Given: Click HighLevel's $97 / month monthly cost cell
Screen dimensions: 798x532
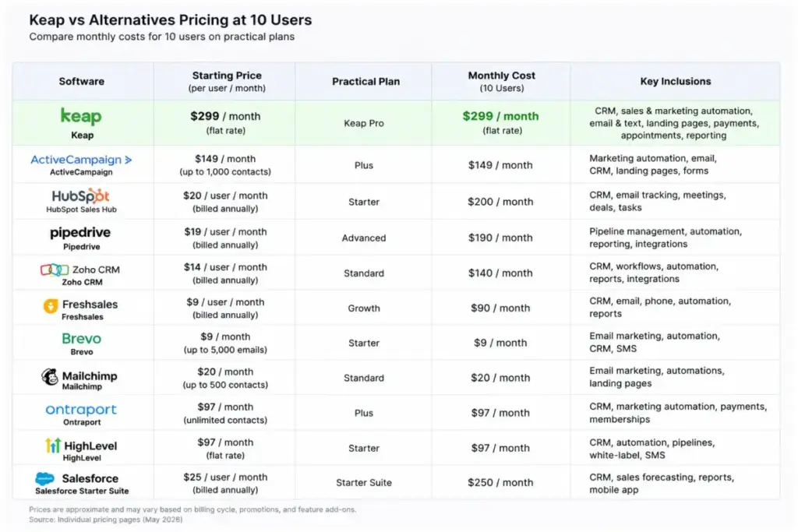Looking at the screenshot, I should tap(500, 448).
